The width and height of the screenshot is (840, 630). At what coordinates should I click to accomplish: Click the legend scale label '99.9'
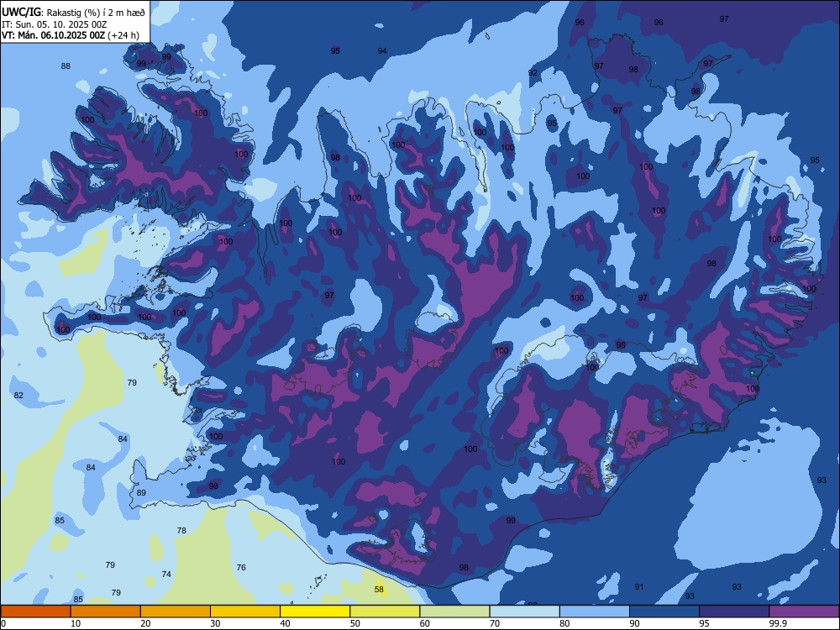[x=777, y=623]
